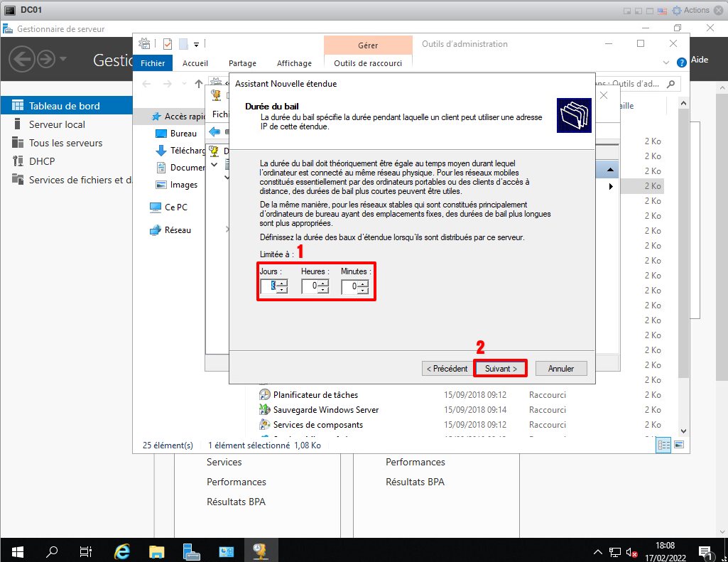Select the thumbnails view icon in the status bar
Screen dimensions: 728x562
click(679, 445)
